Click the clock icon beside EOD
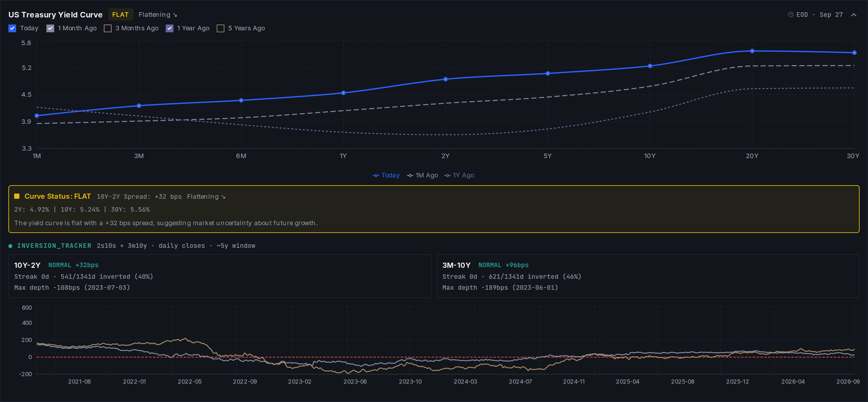 (x=791, y=15)
